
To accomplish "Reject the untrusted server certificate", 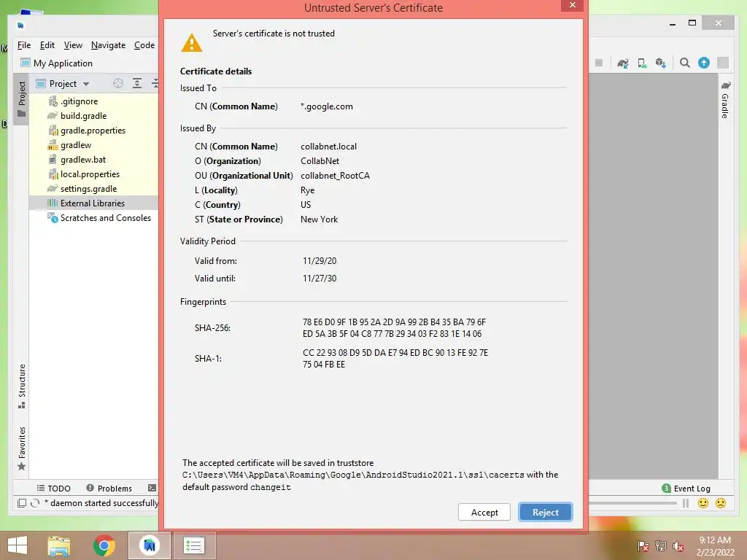I will [546, 513].
